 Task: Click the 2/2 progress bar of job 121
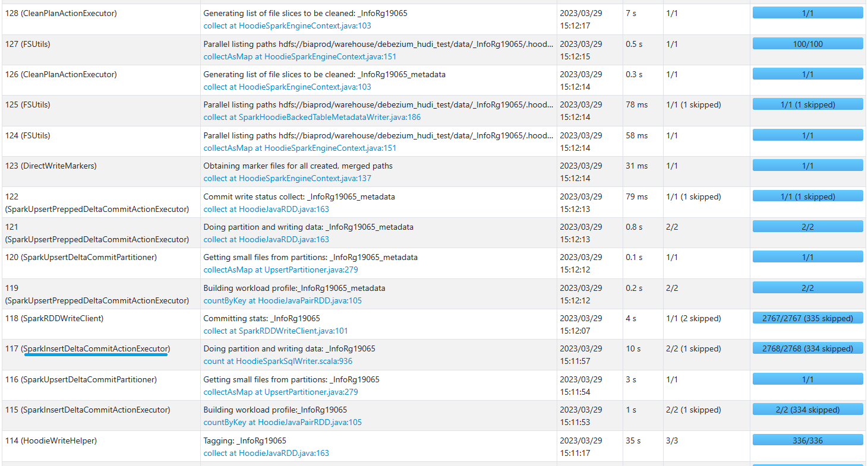coord(808,227)
